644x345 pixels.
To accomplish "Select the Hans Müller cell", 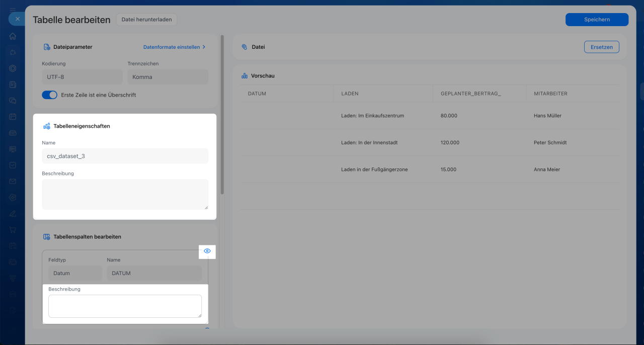I will 547,116.
